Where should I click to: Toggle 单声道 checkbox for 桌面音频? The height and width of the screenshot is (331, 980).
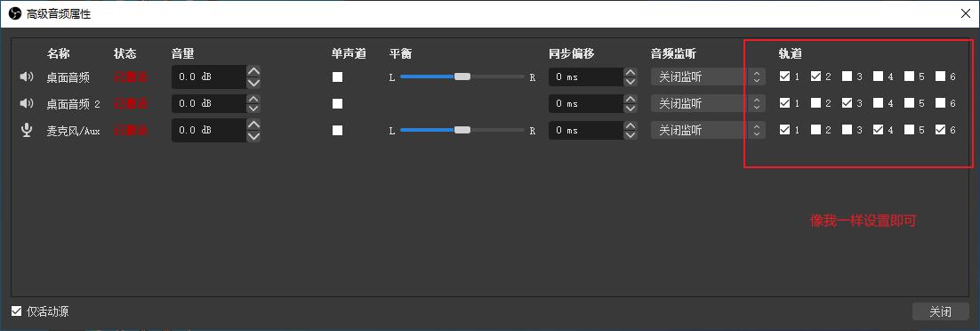click(338, 77)
